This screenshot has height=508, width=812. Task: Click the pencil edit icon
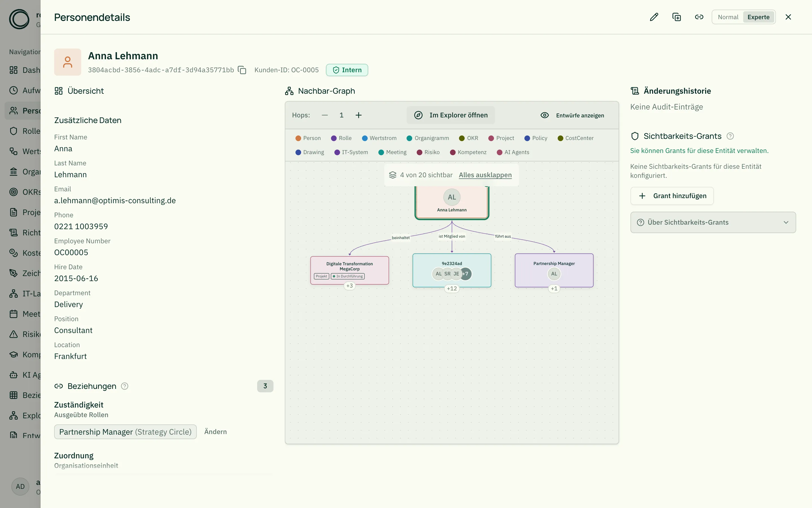(x=654, y=17)
